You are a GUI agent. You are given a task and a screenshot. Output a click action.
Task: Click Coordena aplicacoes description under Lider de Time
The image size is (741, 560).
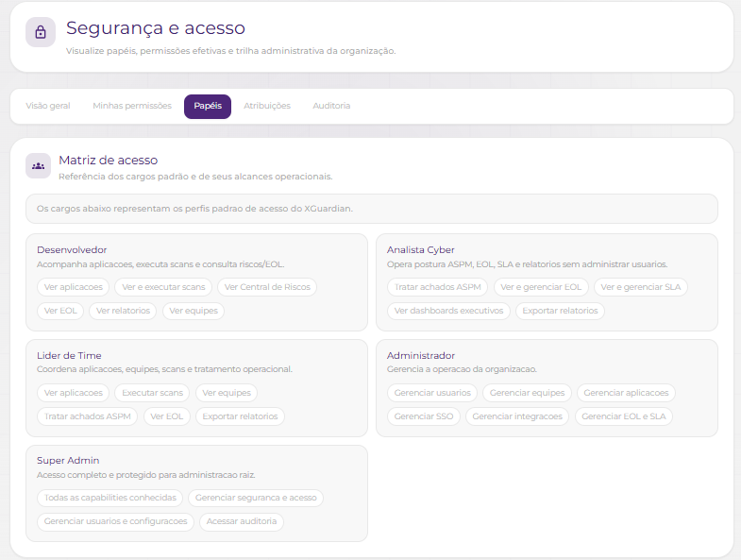point(164,369)
